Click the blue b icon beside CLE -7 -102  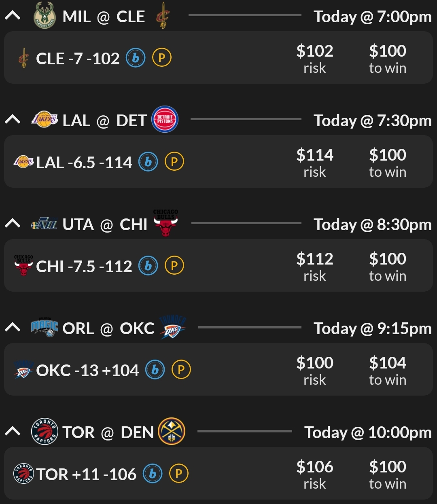(136, 58)
